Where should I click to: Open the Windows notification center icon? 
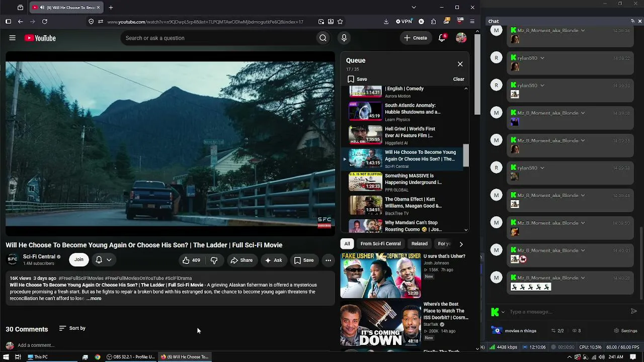point(633,357)
